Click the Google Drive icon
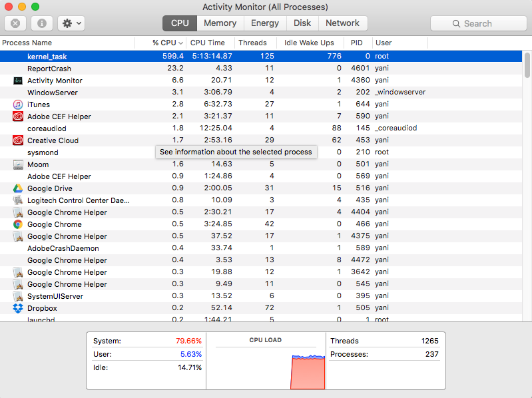532x398 pixels. (17, 188)
